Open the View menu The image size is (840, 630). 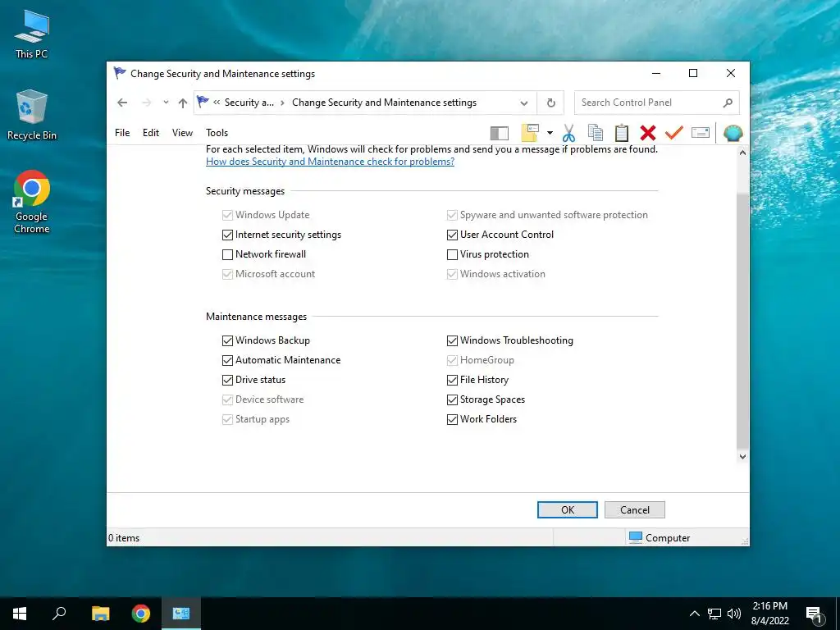coord(182,132)
